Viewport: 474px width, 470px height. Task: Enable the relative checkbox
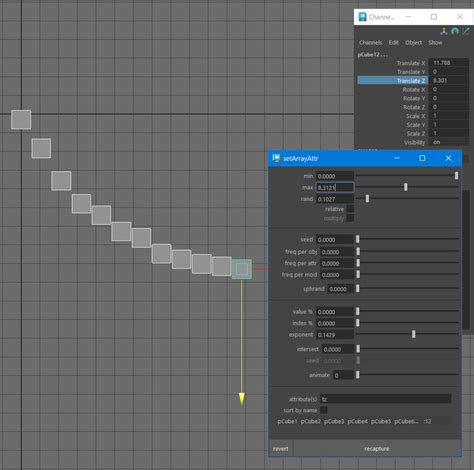[x=350, y=209]
